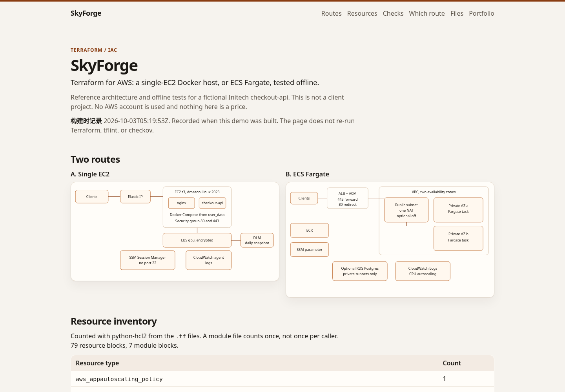
Task: Click the CloudWatch agent logs box
Action: 209,260
